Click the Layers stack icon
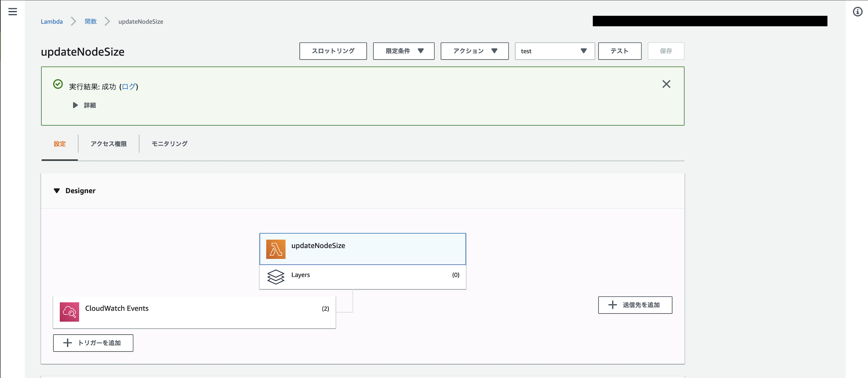This screenshot has width=868, height=378. point(276,277)
